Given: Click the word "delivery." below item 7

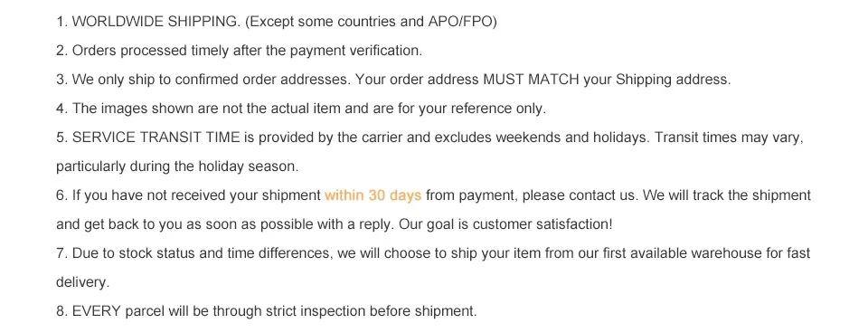Looking at the screenshot, I should [82, 282].
